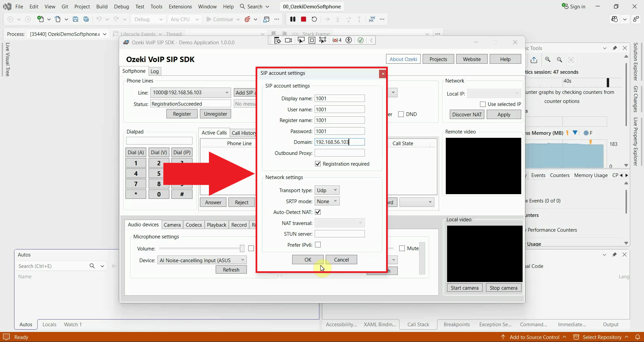Click the Discover NAT button
The width and height of the screenshot is (644, 342).
coord(467,114)
